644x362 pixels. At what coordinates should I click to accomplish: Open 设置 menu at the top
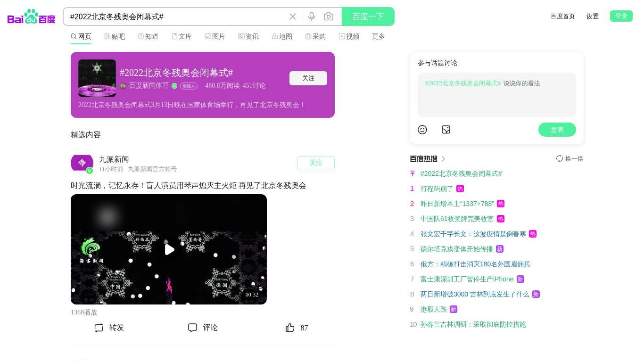[593, 16]
